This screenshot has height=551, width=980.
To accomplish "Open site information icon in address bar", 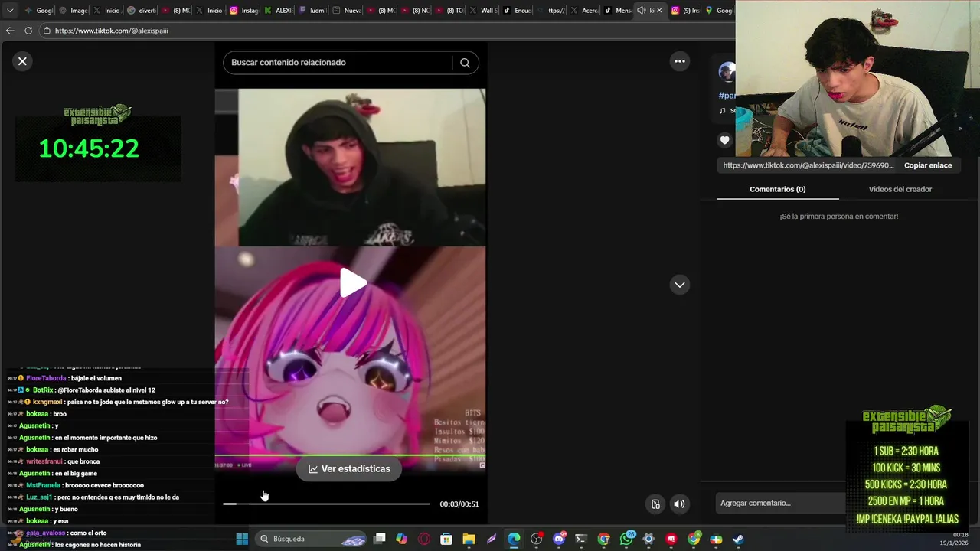I will pyautogui.click(x=47, y=31).
